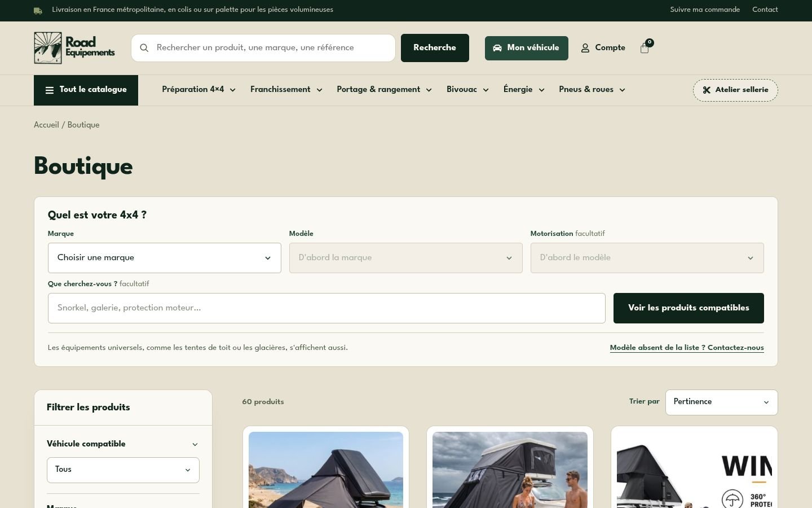This screenshot has height=508, width=812.
Task: Expand the Franchissement menu
Action: (x=286, y=90)
